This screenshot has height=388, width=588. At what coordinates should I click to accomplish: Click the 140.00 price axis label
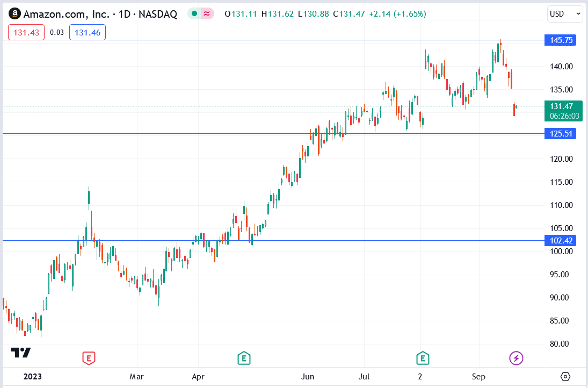coord(561,67)
